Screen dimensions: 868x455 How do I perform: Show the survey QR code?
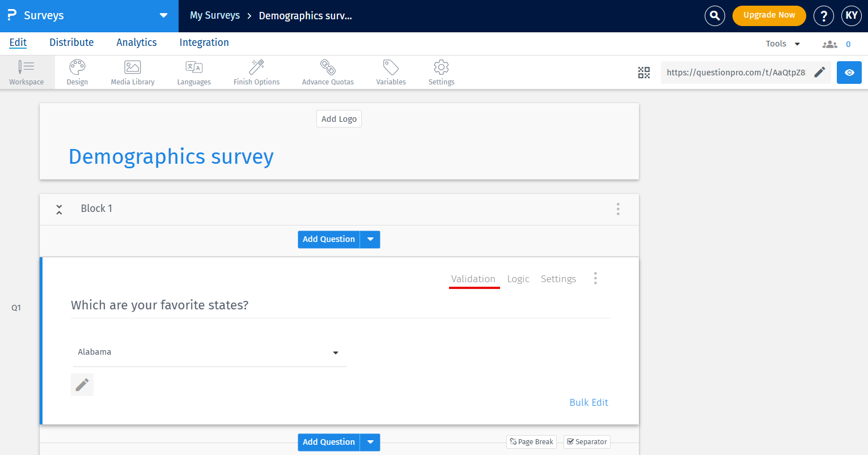click(644, 73)
